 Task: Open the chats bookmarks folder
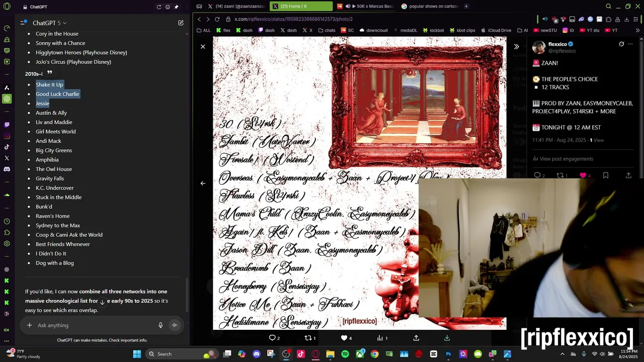click(326, 30)
